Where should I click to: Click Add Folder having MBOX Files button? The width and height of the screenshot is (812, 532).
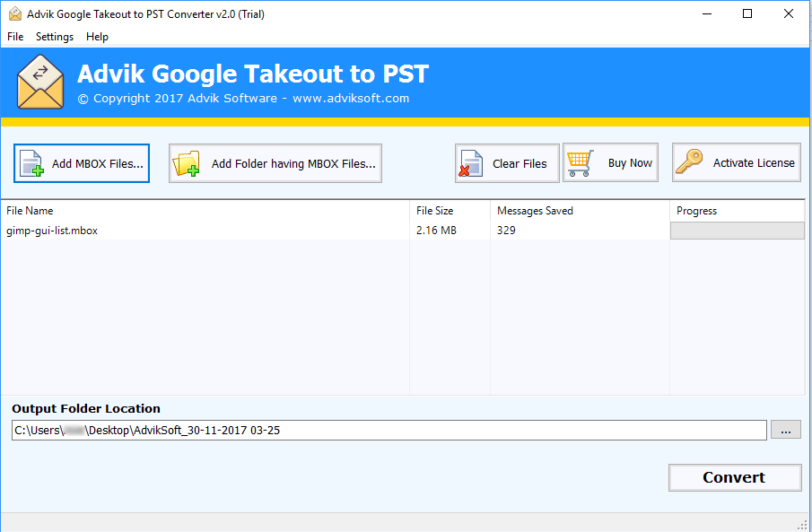(275, 163)
